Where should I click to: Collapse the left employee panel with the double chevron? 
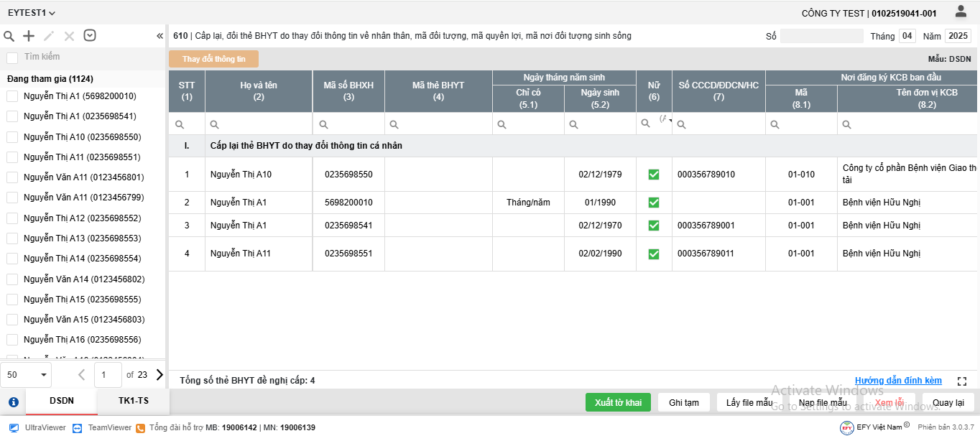point(160,36)
